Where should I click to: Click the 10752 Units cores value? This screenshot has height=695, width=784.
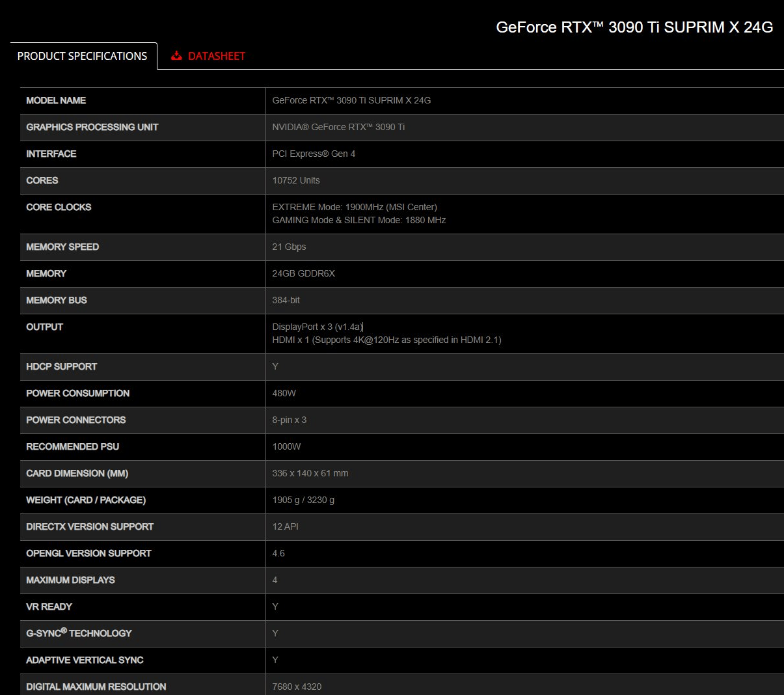point(296,180)
